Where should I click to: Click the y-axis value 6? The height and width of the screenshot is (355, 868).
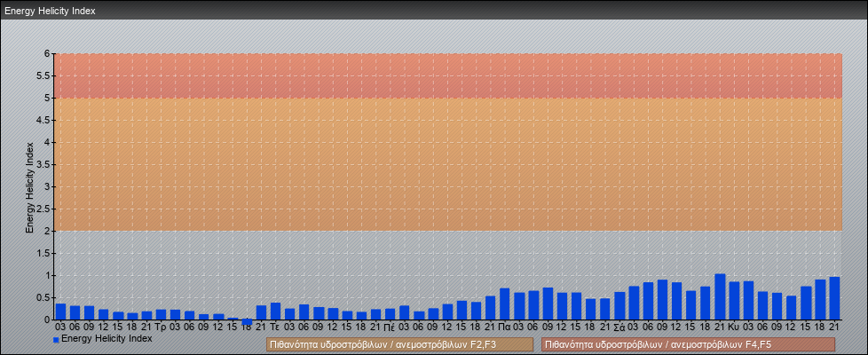[47, 54]
